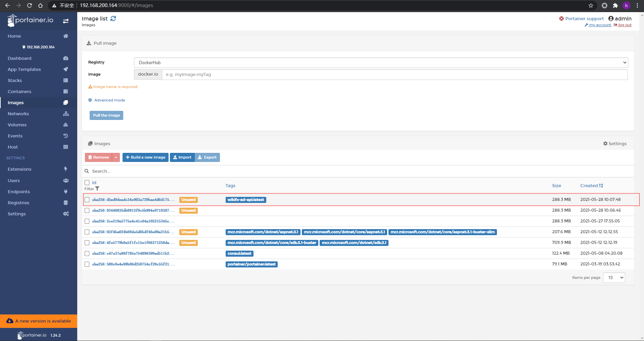Click the log out link
644x341 pixels.
pos(623,25)
